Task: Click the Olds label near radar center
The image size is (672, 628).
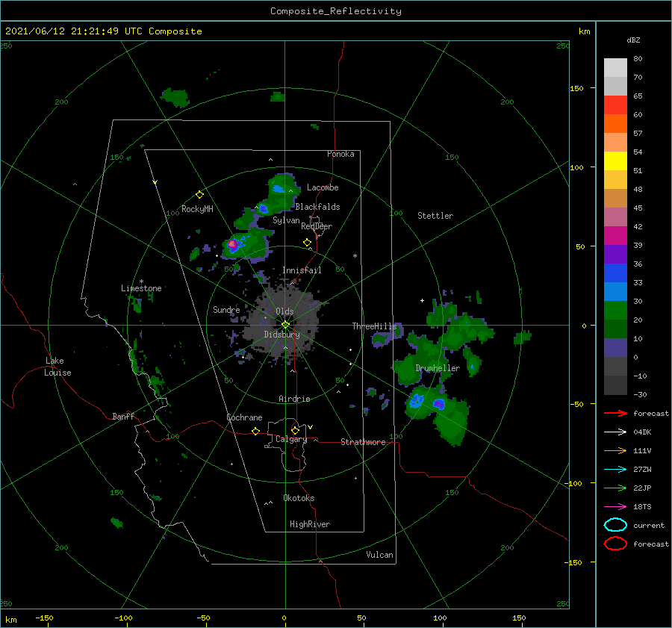Action: click(284, 311)
